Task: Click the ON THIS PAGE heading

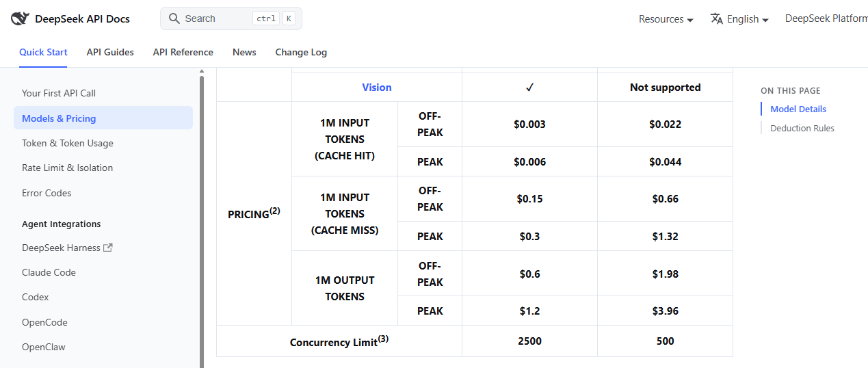Action: pyautogui.click(x=791, y=90)
